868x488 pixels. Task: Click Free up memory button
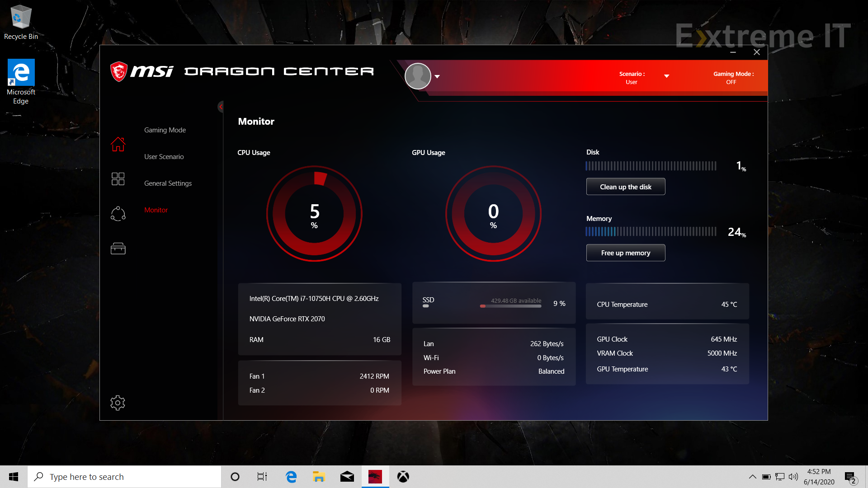(626, 253)
